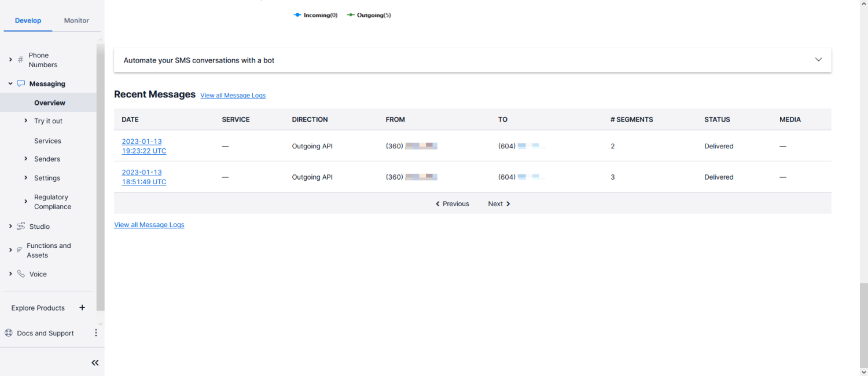The image size is (868, 376).
Task: Click the Phone Numbers hash icon
Action: 21,60
